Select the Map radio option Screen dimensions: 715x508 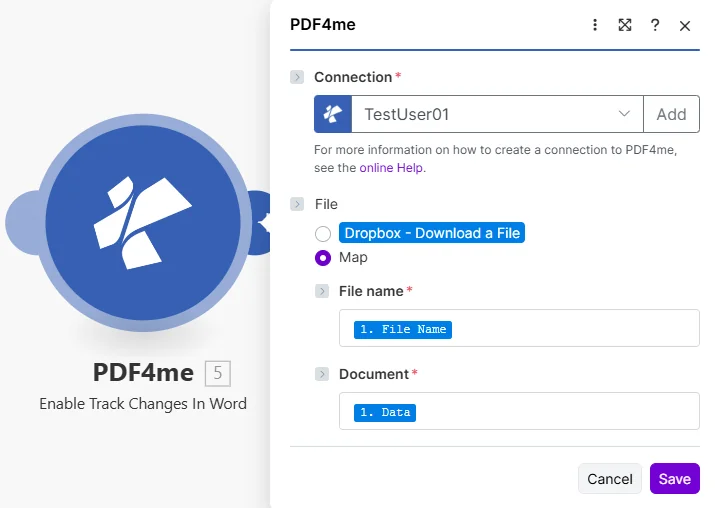point(323,258)
